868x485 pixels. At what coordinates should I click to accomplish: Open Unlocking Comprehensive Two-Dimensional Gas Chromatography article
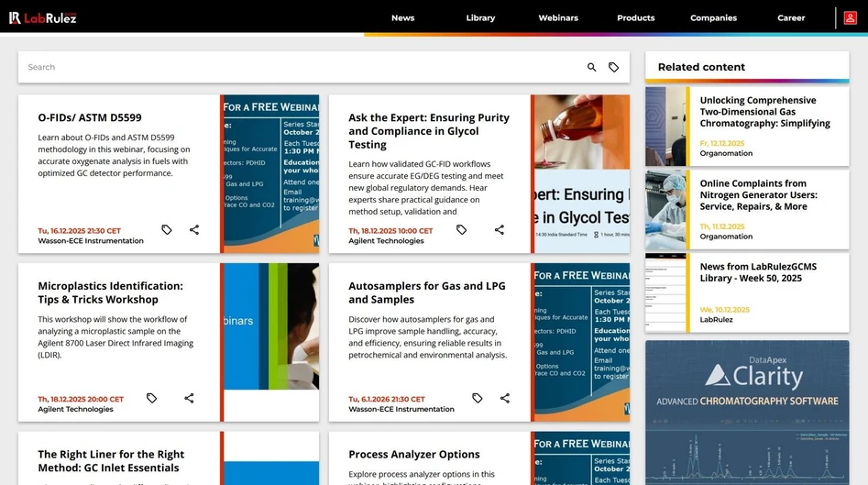[764, 112]
